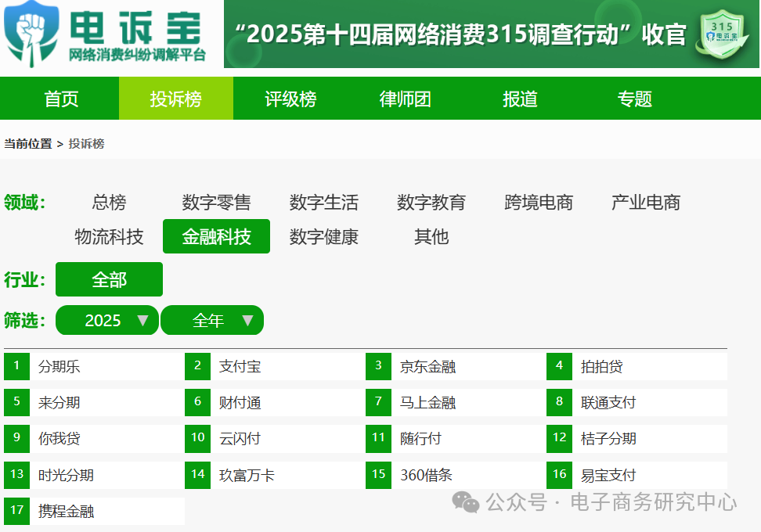Click the 电诉宝 fist logo
Screen dimensions: 761x532
[31, 33]
